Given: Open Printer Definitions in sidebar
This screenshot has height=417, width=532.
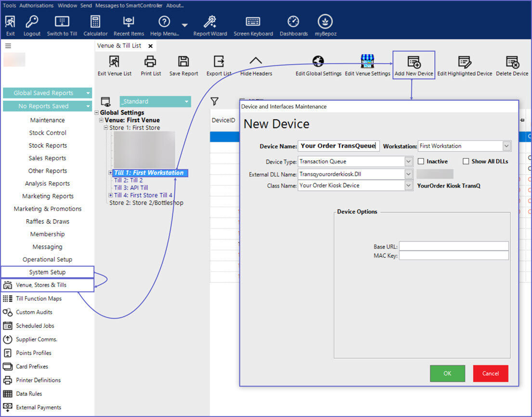Looking at the screenshot, I should coord(38,380).
